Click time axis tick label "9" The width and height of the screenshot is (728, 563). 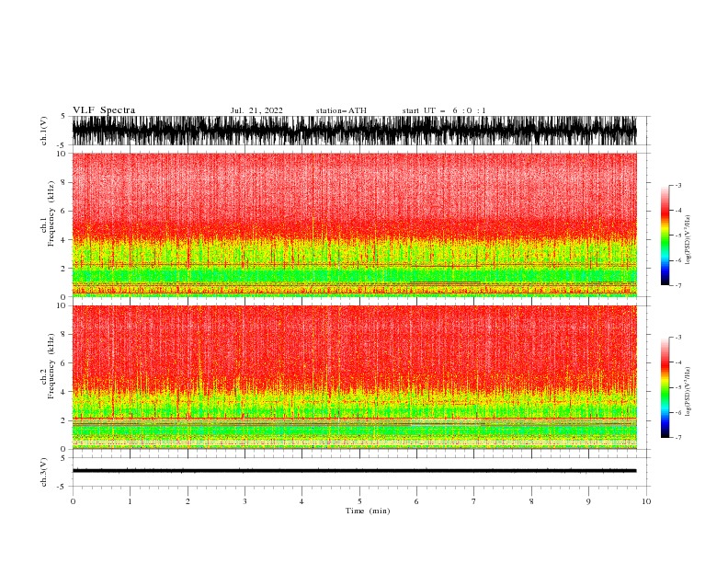588,501
